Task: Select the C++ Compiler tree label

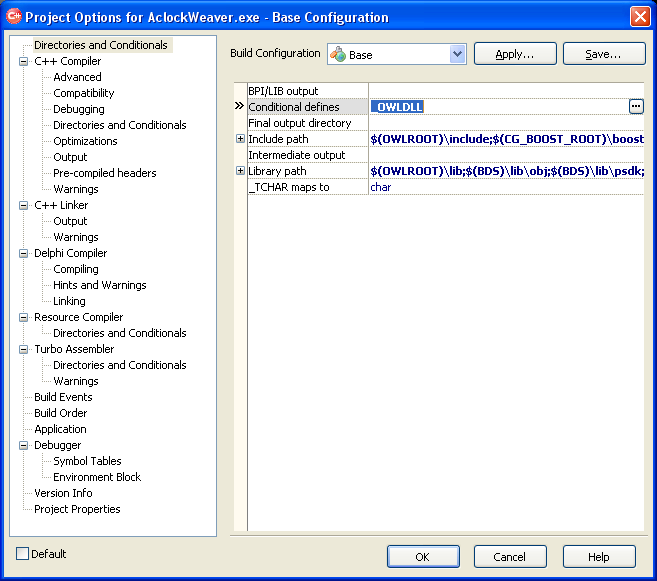Action: click(67, 61)
